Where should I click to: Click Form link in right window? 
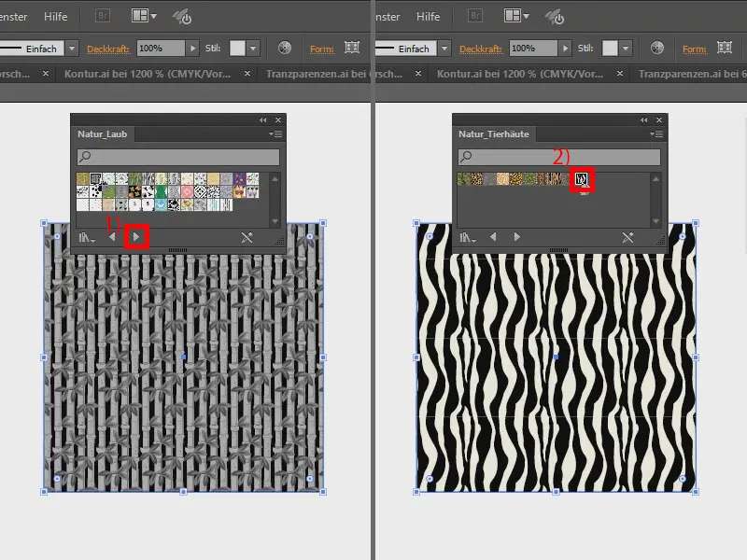coord(695,49)
